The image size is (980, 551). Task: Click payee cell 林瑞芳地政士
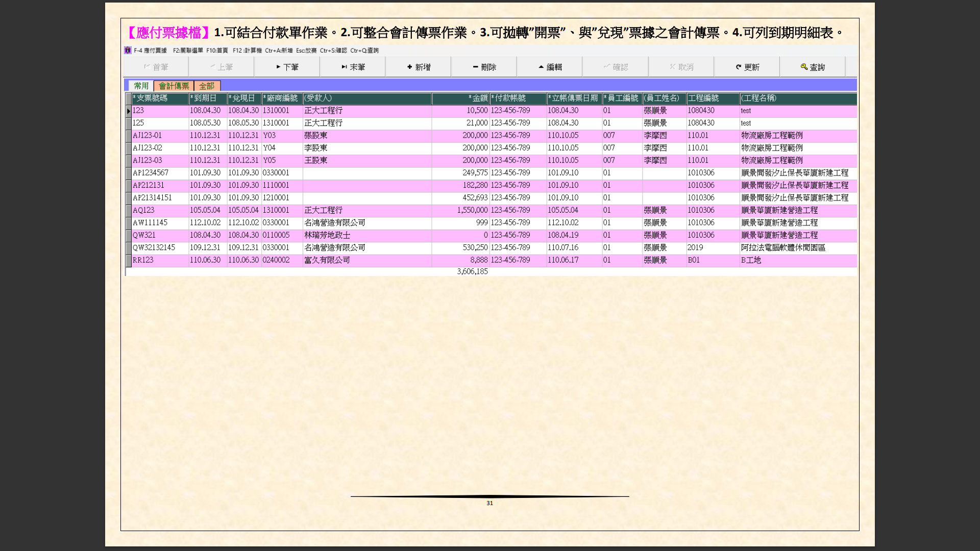point(367,235)
